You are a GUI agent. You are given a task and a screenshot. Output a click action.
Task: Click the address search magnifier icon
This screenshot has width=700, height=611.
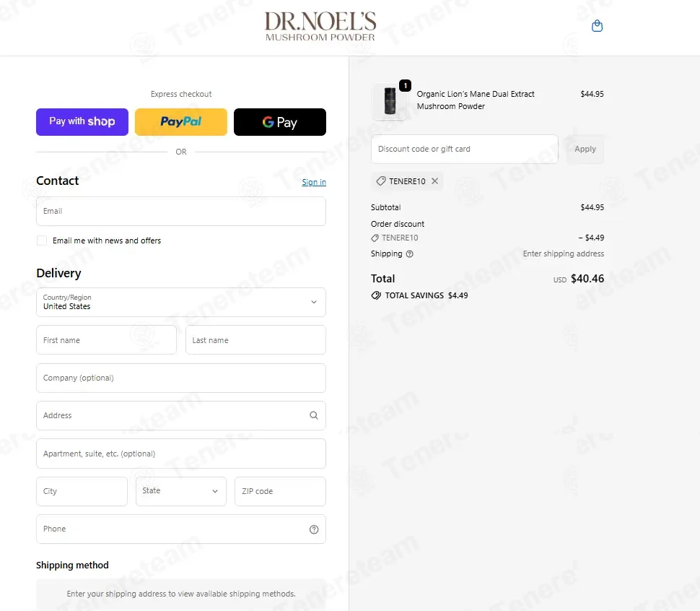coord(314,415)
